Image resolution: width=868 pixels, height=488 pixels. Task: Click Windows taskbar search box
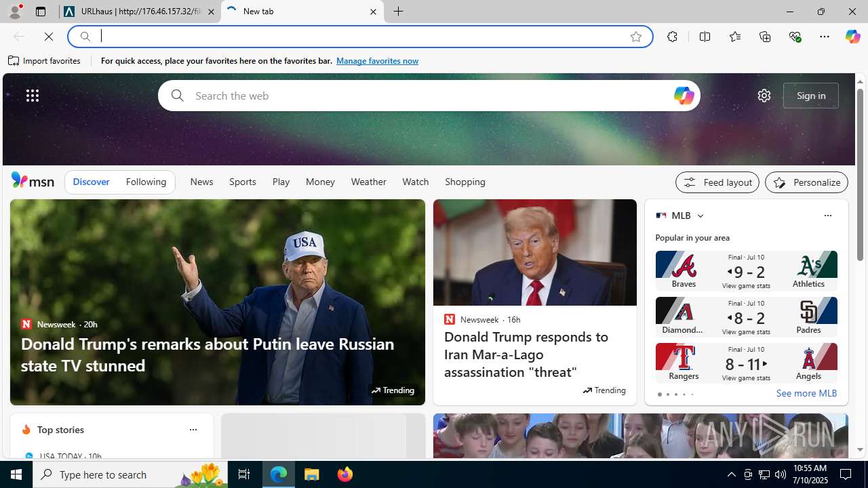[130, 474]
